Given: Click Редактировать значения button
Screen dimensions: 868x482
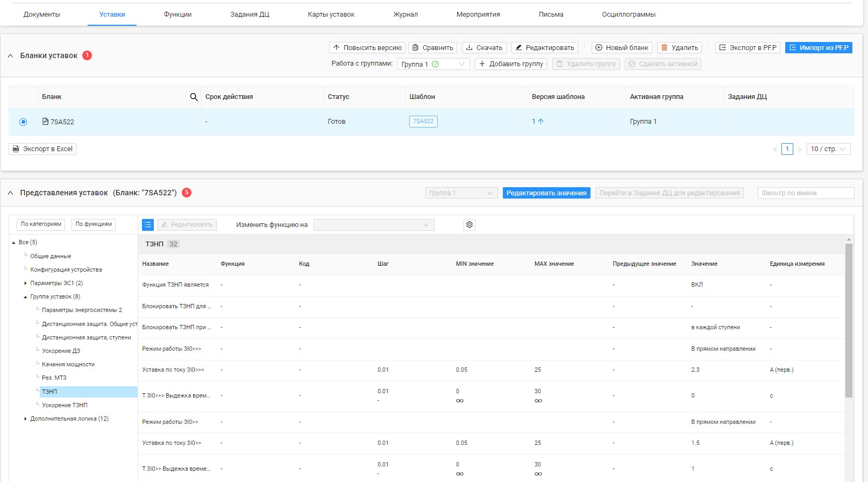Looking at the screenshot, I should click(546, 193).
